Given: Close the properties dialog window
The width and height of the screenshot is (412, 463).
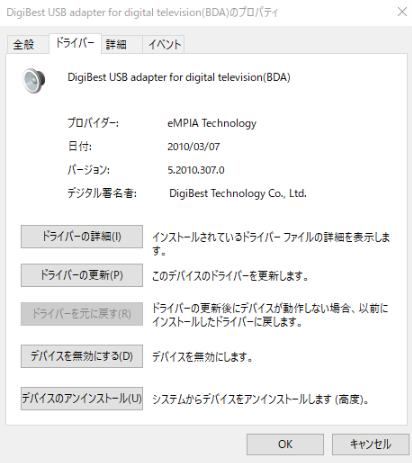Looking at the screenshot, I should click(x=402, y=12).
